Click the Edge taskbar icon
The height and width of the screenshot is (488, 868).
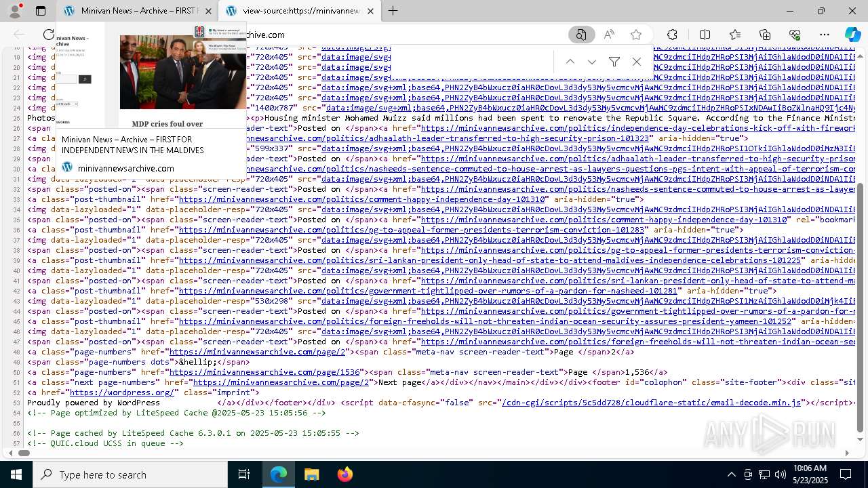[x=279, y=474]
